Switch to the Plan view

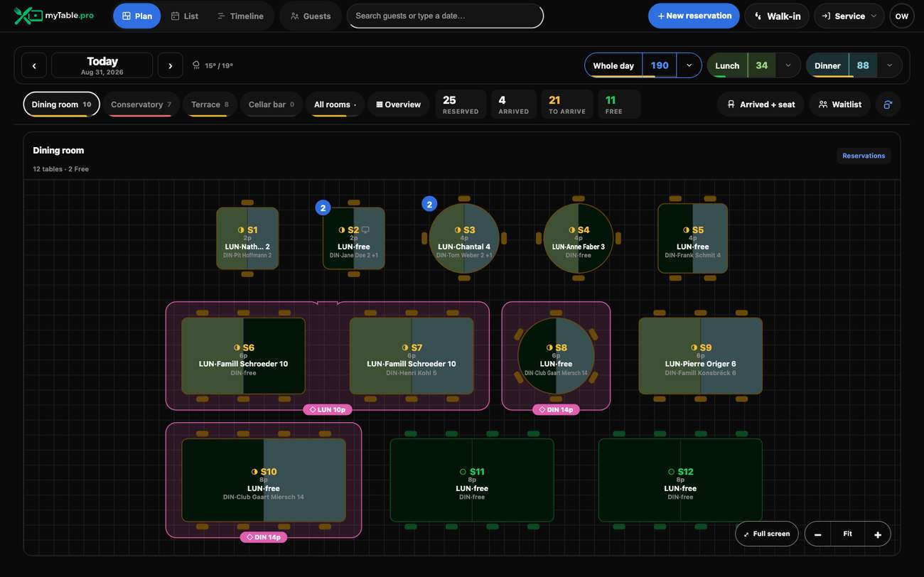point(136,16)
